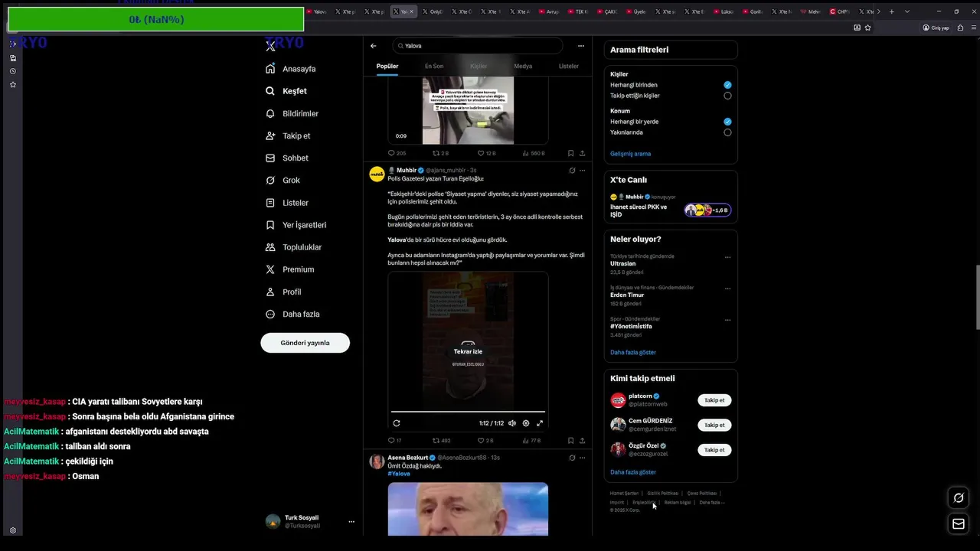Switch to Listeler tab
Screen dimensions: 980x551
coord(569,67)
